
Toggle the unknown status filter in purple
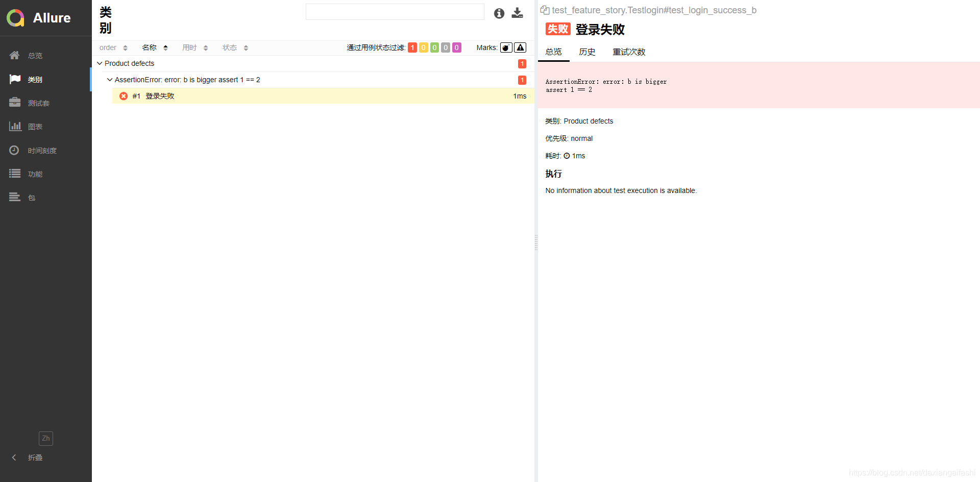(x=457, y=47)
